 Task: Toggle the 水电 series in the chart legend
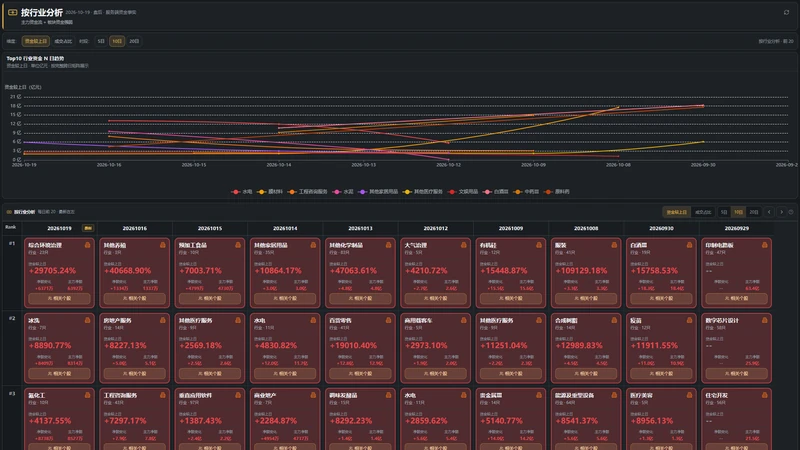coord(242,192)
